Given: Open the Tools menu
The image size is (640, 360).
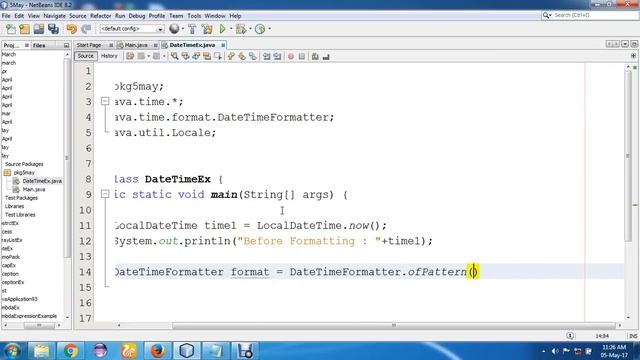Looking at the screenshot, I should (194, 16).
